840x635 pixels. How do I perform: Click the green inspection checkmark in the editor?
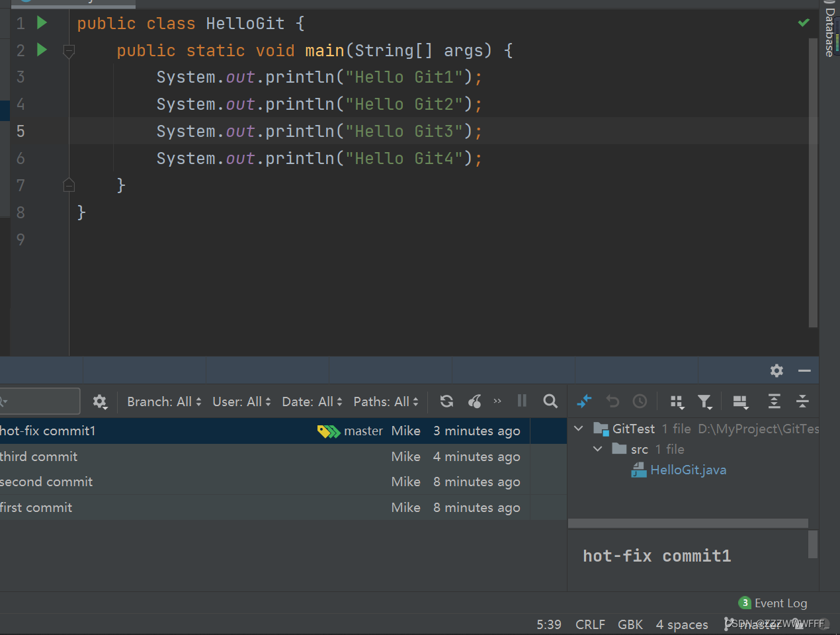click(x=804, y=22)
